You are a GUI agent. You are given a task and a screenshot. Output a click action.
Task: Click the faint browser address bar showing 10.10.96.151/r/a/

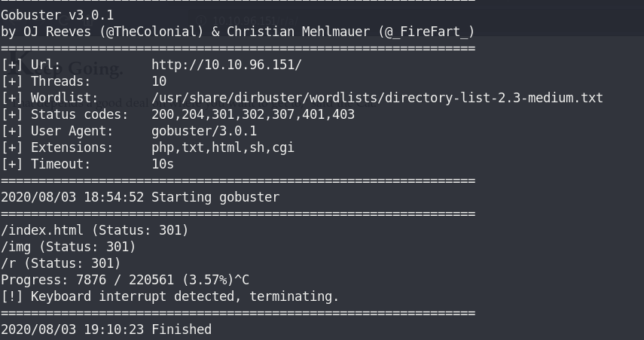(x=255, y=20)
